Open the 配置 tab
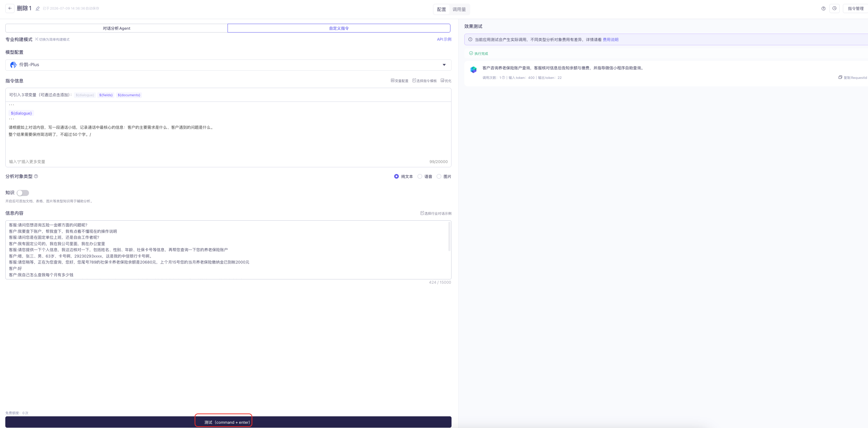Image resolution: width=868 pixels, height=428 pixels. (442, 10)
